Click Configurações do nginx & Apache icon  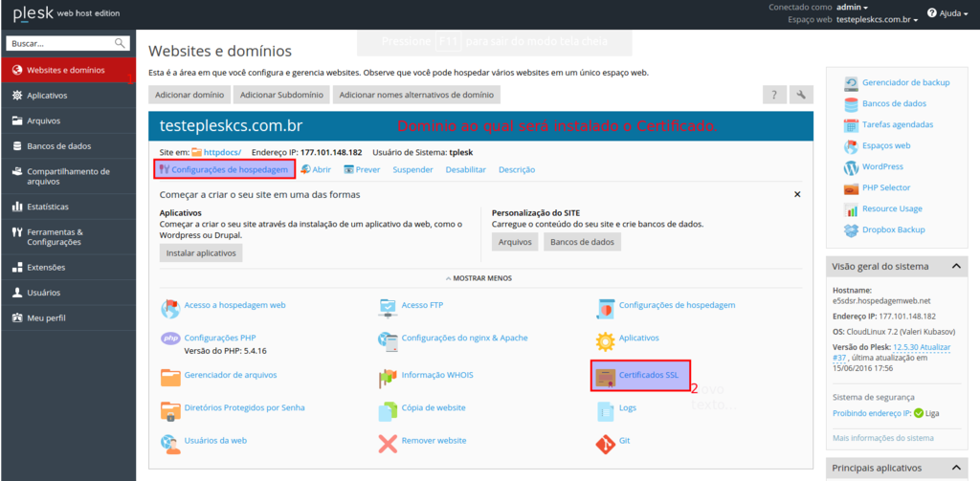pos(389,340)
